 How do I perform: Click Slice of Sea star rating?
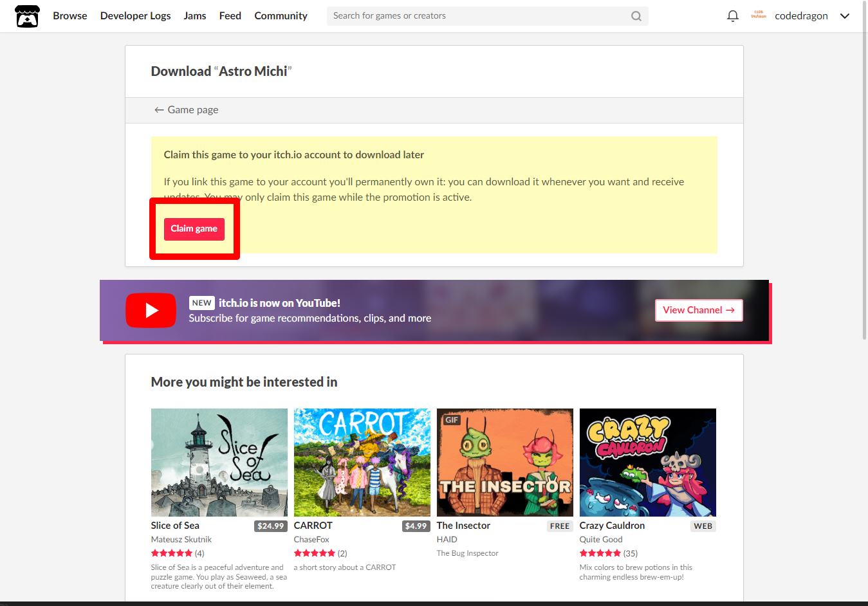(x=172, y=553)
